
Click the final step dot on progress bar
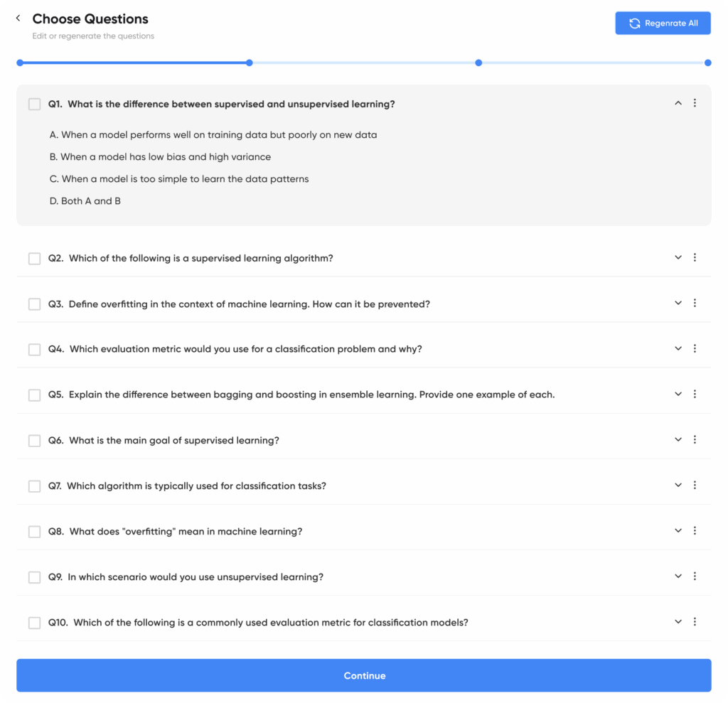(x=707, y=63)
